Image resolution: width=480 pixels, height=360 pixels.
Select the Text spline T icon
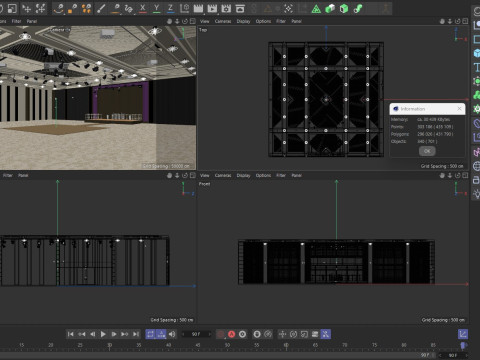click(x=477, y=67)
